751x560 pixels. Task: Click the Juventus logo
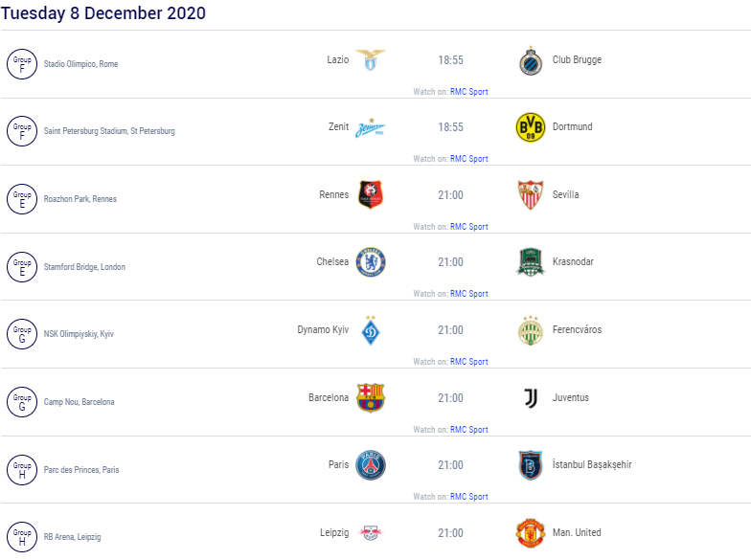pos(531,398)
